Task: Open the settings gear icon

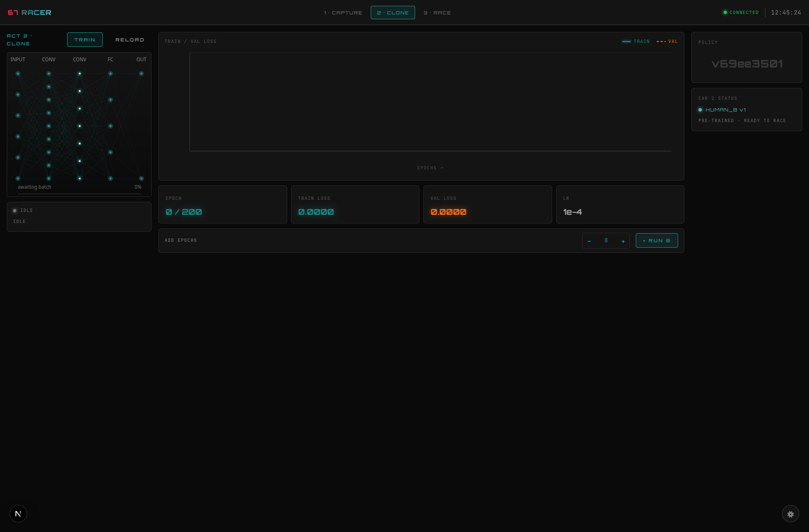Action: pos(791,514)
